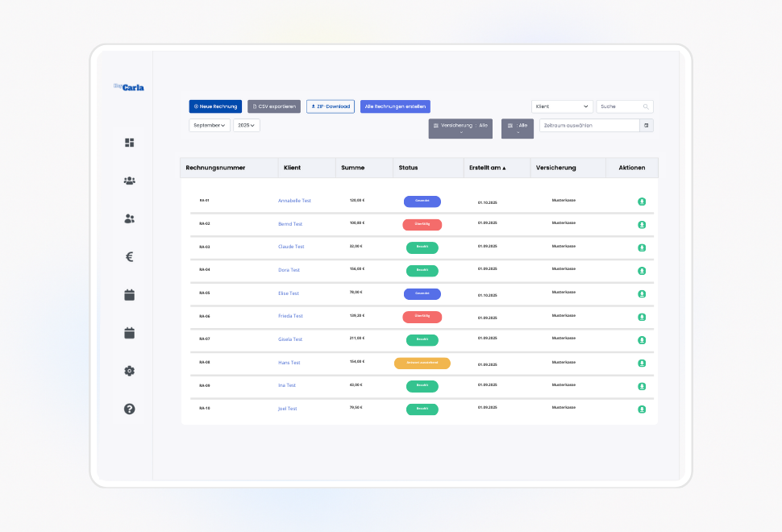Focus the Suche search field
Viewport: 782px width, 532px height.
(625, 106)
